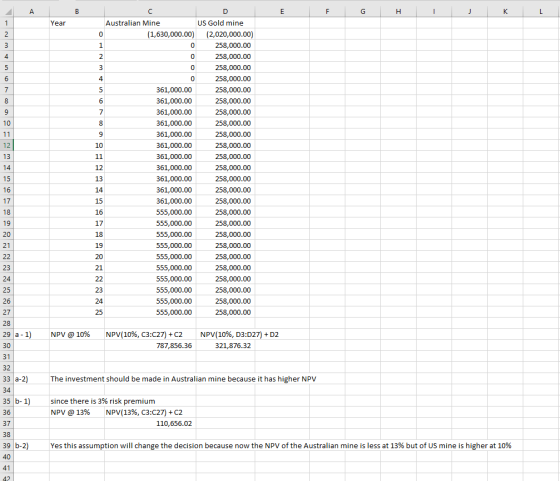Screen dimensions: 560x481
Task: Click the 'US Gold mine' header cell
Action: (225, 23)
